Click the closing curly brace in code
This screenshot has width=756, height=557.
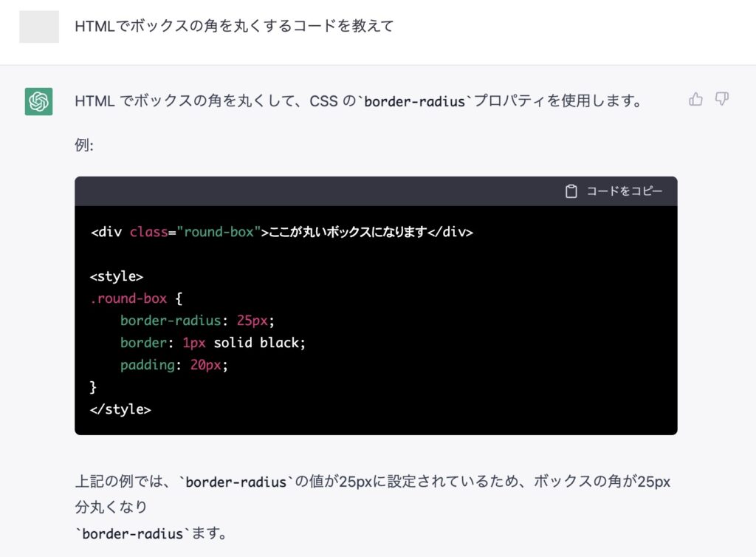coord(93,386)
